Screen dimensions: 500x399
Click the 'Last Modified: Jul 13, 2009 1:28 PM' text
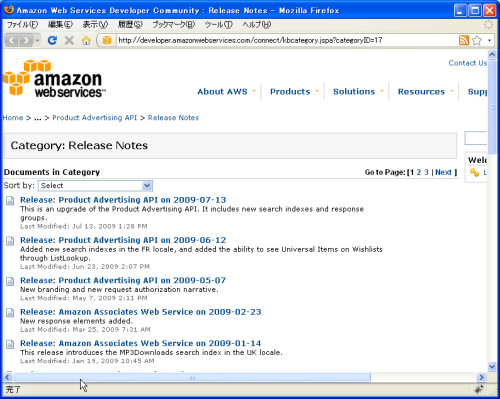(x=84, y=226)
